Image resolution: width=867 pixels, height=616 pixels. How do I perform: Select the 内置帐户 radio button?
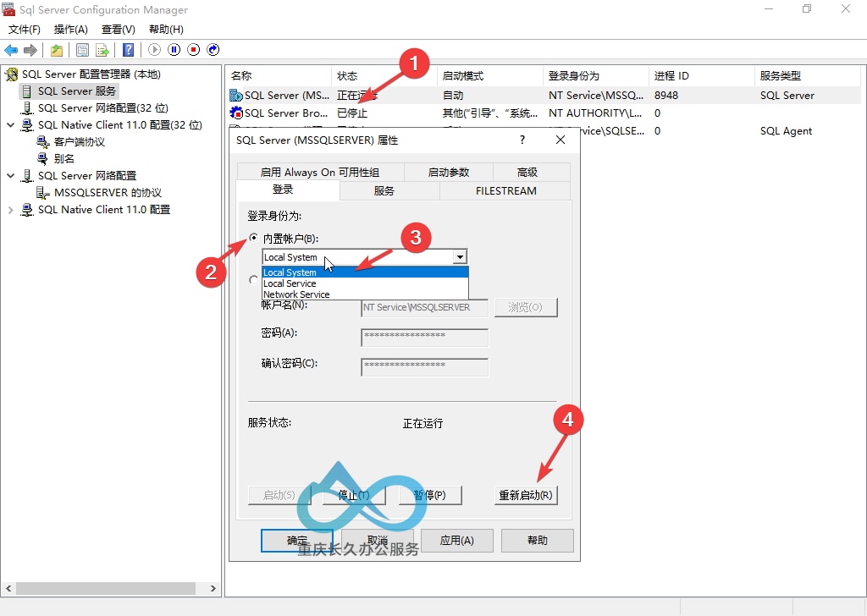[x=253, y=238]
